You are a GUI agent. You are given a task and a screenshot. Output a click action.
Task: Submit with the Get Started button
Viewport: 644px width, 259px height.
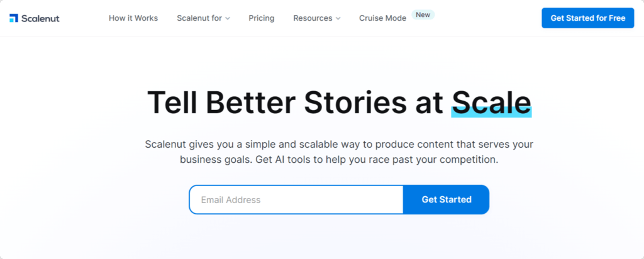(446, 200)
